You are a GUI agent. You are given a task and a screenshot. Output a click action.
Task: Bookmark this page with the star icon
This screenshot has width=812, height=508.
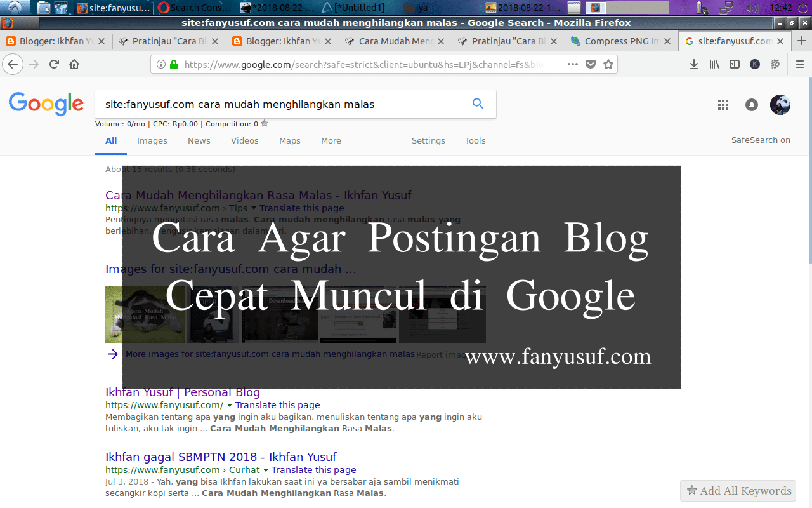608,64
